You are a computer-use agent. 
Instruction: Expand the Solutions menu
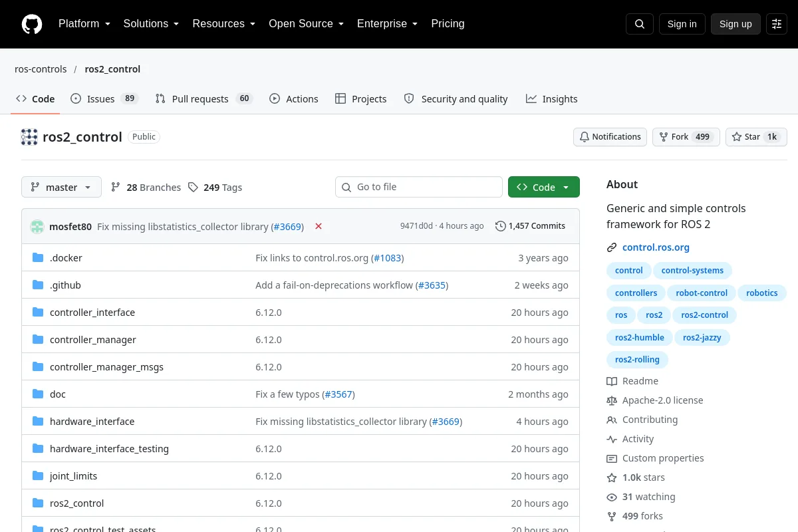[151, 24]
